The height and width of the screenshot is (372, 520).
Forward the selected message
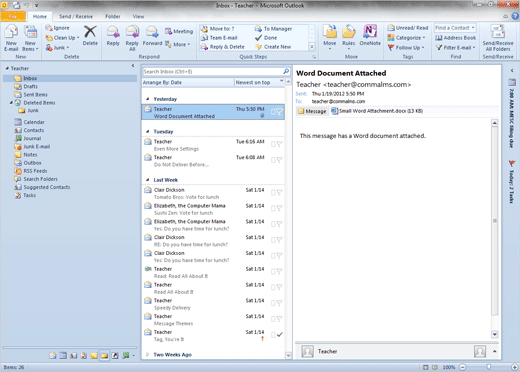[152, 36]
